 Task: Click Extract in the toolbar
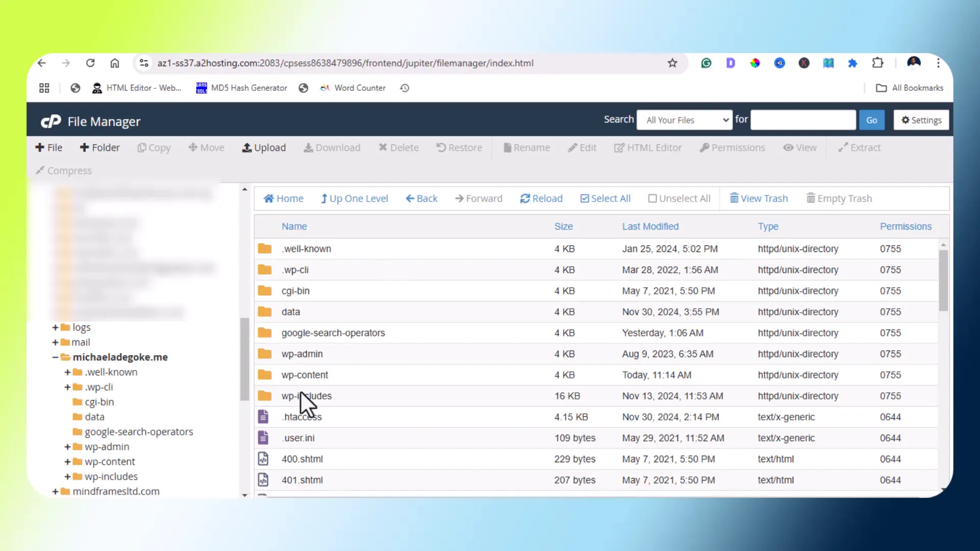pos(860,147)
